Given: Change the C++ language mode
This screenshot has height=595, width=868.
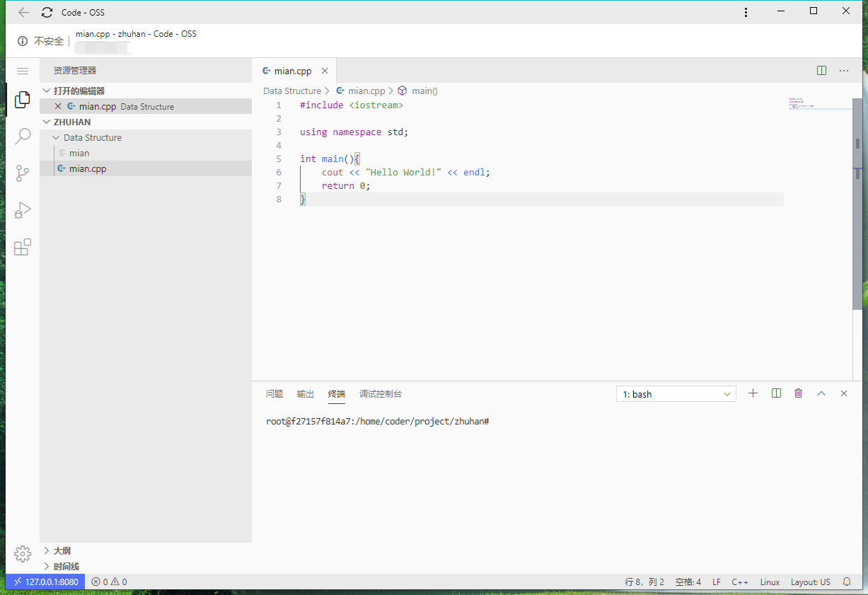Looking at the screenshot, I should (740, 582).
